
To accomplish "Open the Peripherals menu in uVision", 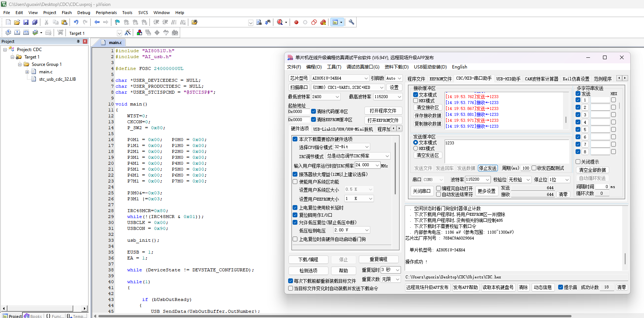I will pyautogui.click(x=106, y=13).
